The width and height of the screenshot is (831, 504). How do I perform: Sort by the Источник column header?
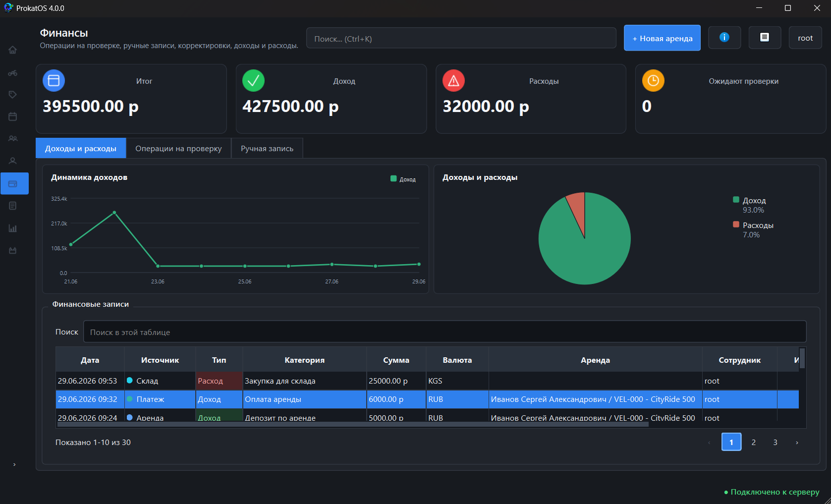click(160, 360)
